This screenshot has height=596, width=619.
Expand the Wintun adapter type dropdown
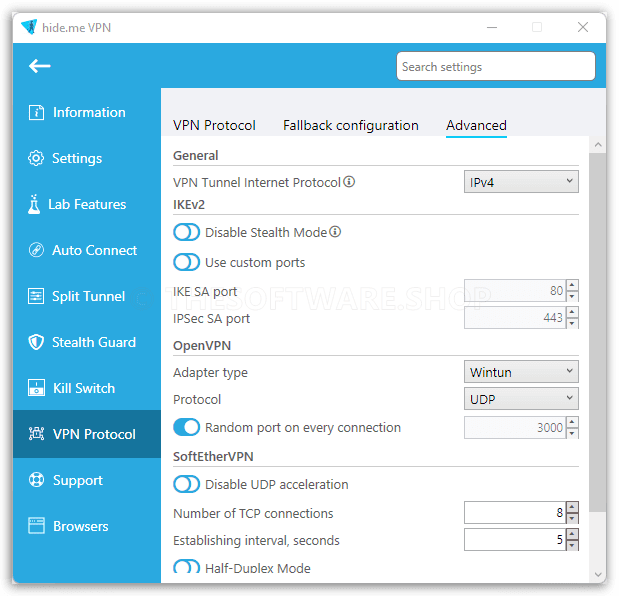522,372
